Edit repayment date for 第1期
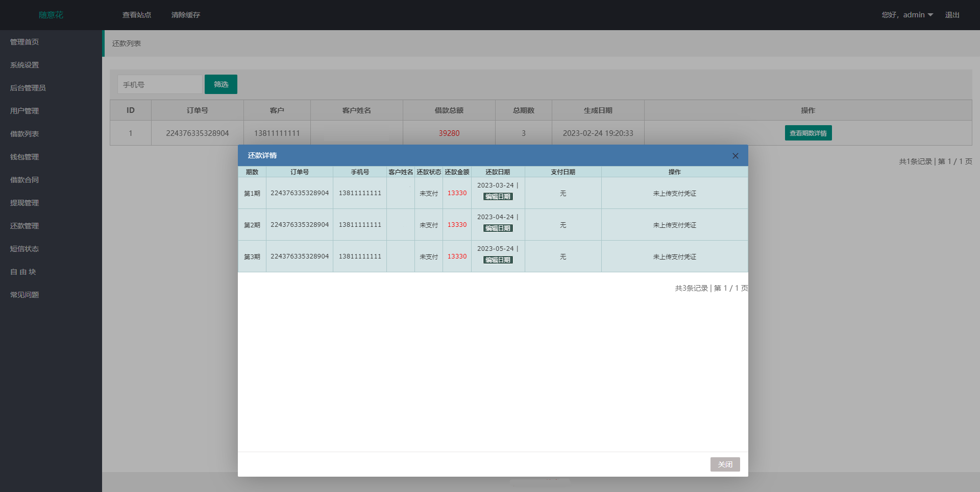 [498, 197]
